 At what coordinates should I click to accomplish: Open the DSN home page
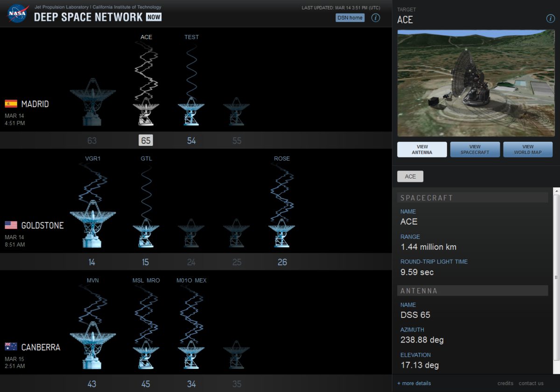coord(350,18)
